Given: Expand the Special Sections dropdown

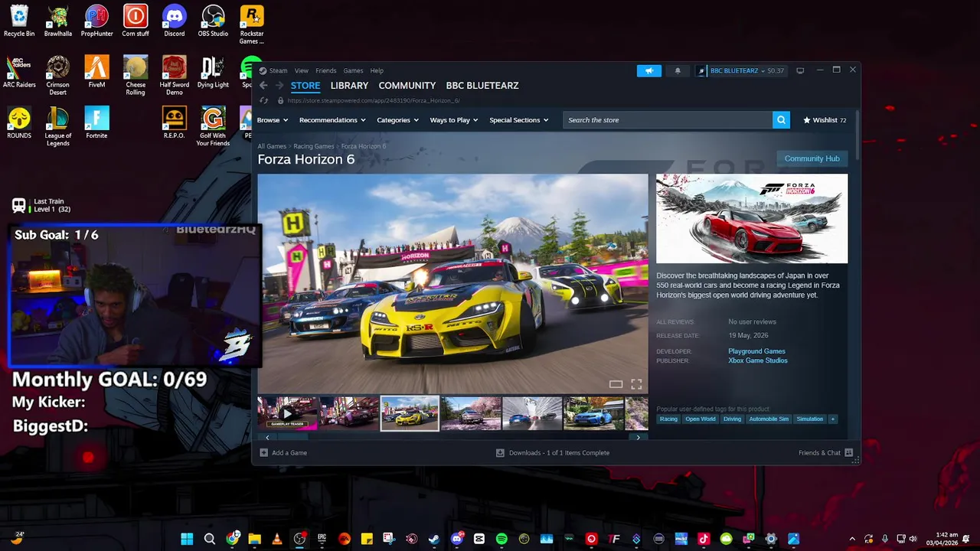Looking at the screenshot, I should 518,120.
